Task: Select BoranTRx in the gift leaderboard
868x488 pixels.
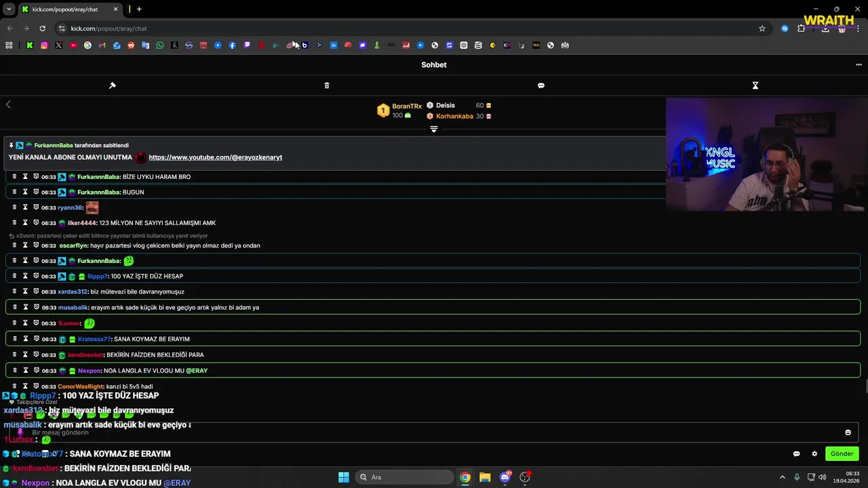Action: point(407,106)
